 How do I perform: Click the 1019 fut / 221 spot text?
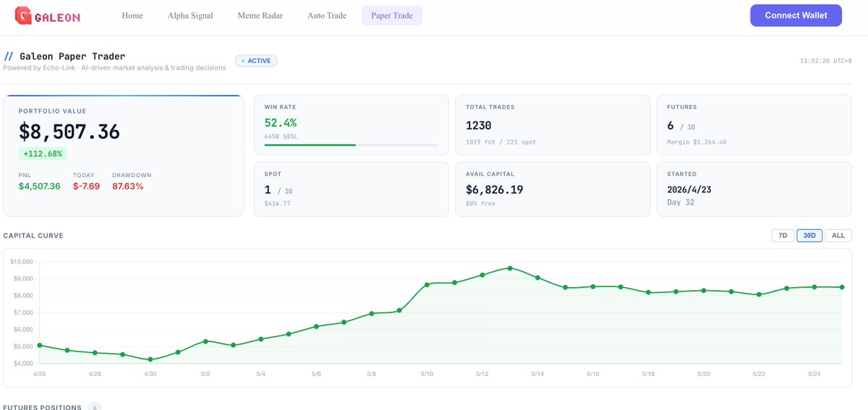click(x=501, y=142)
